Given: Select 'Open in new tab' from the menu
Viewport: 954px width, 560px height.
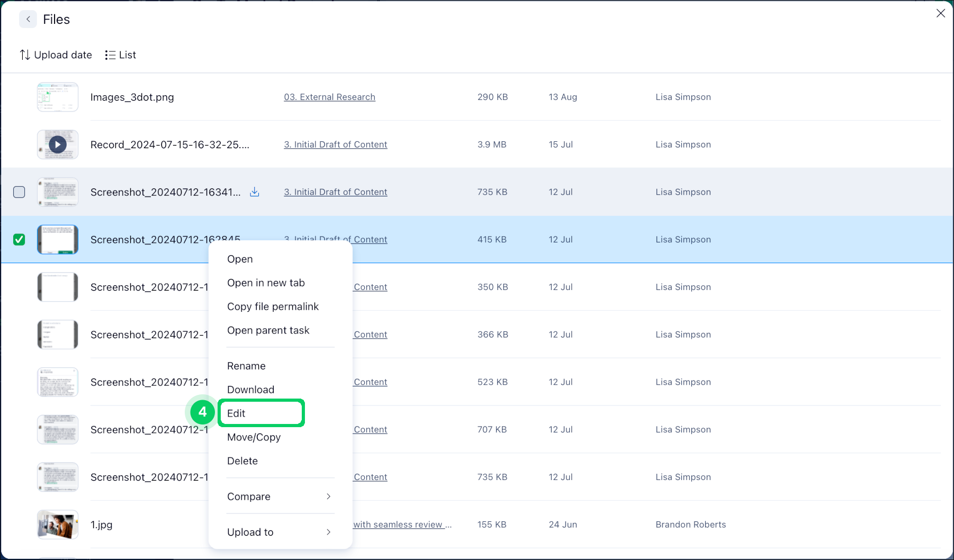Looking at the screenshot, I should [x=266, y=283].
